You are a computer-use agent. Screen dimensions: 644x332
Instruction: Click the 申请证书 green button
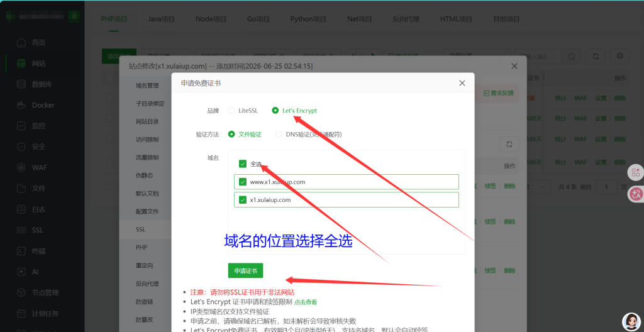246,271
